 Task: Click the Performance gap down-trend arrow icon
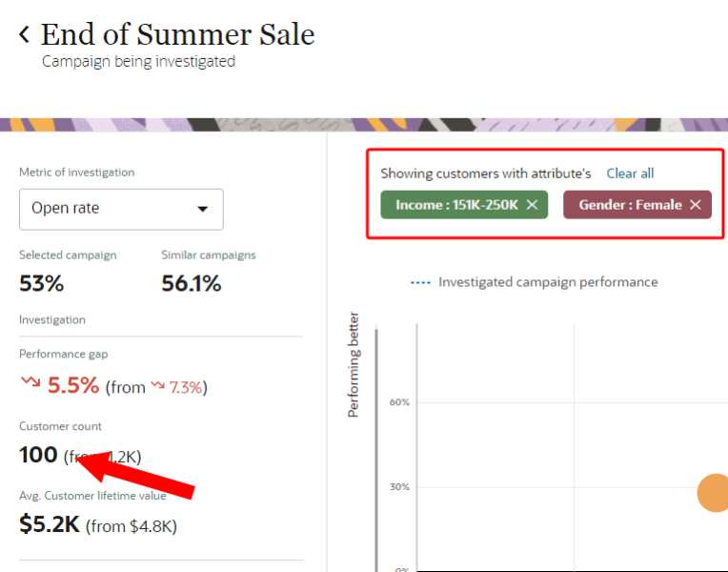point(30,382)
